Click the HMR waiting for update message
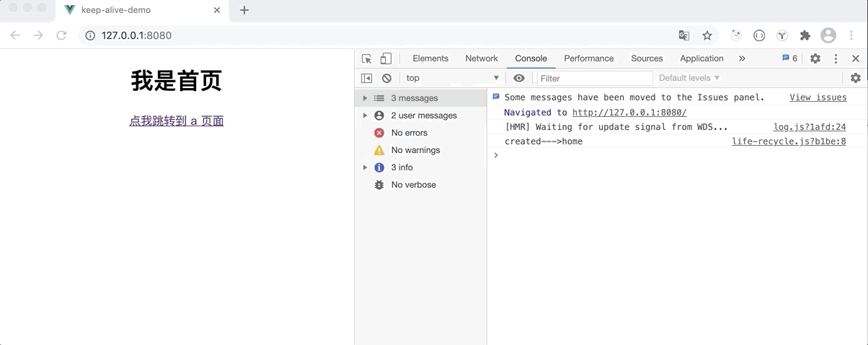The width and height of the screenshot is (868, 345). [616, 127]
